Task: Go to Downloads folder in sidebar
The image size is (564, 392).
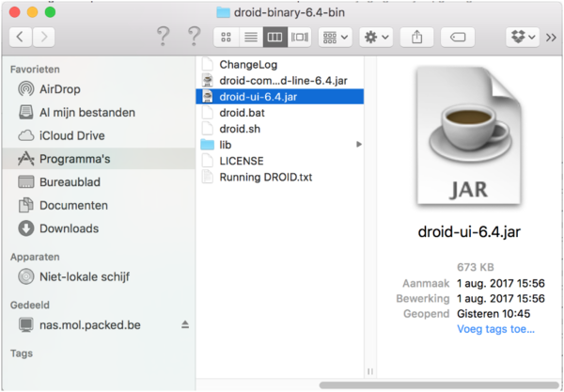Action: tap(67, 228)
